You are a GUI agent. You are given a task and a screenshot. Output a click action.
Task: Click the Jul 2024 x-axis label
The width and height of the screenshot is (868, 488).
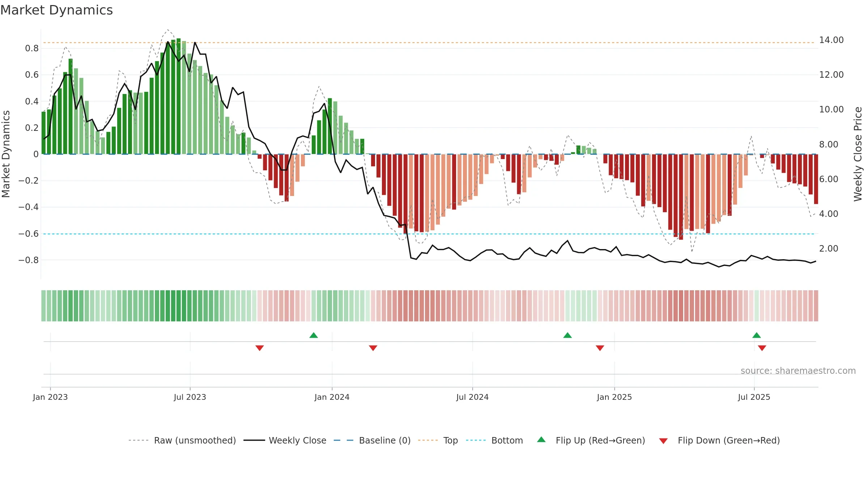[472, 397]
